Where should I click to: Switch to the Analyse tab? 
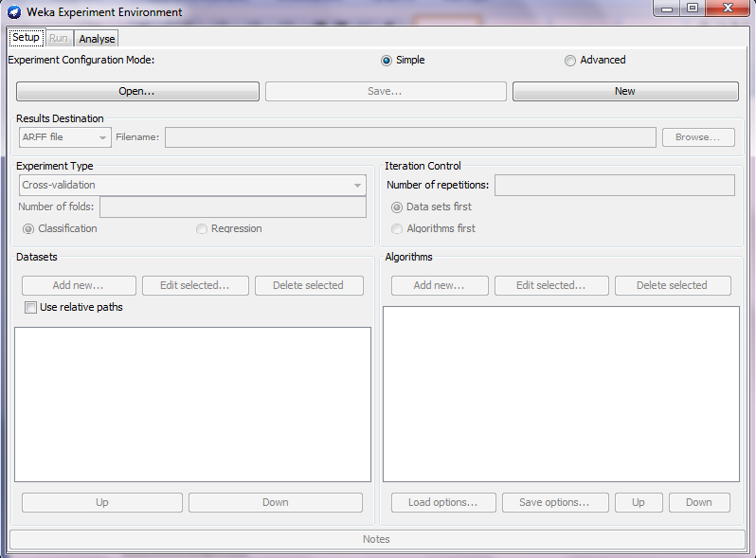point(97,39)
